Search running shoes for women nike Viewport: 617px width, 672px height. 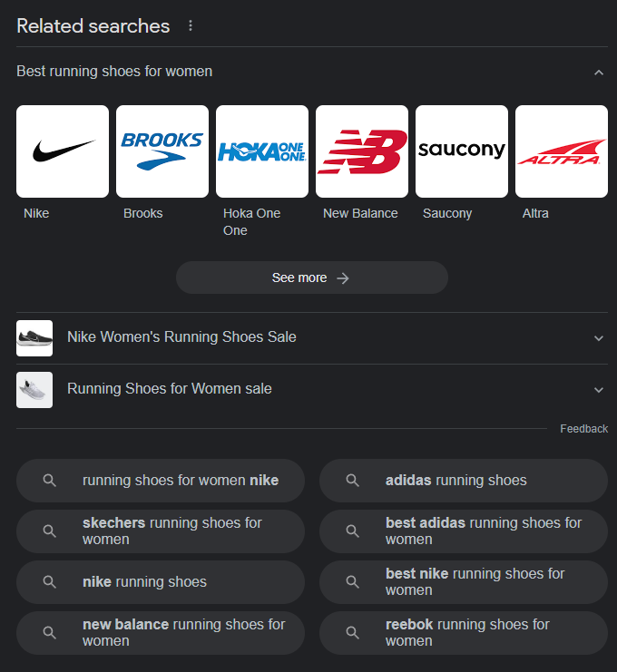point(161,481)
